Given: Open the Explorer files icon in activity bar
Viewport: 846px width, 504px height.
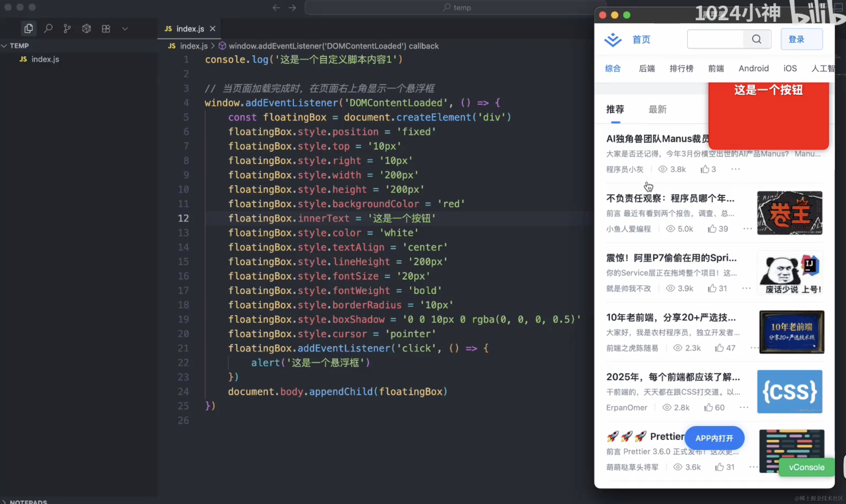Looking at the screenshot, I should 29,29.
